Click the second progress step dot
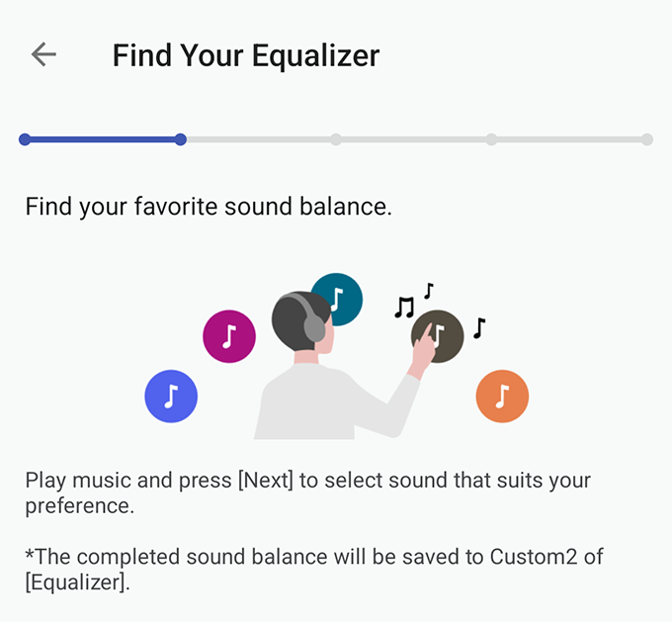The width and height of the screenshot is (672, 622). [181, 139]
